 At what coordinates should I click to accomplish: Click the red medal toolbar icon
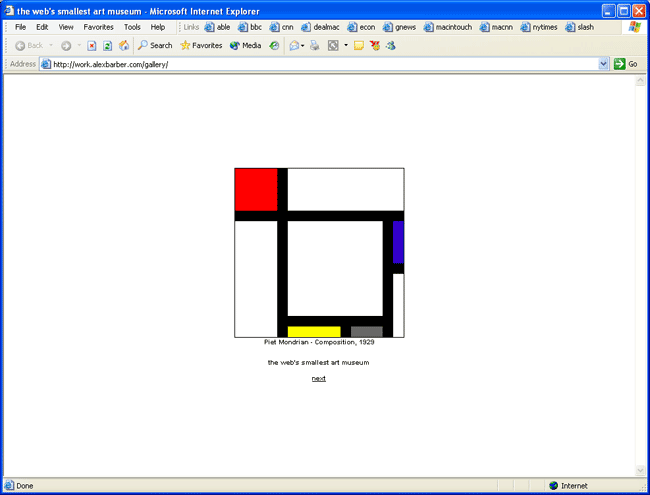point(375,46)
